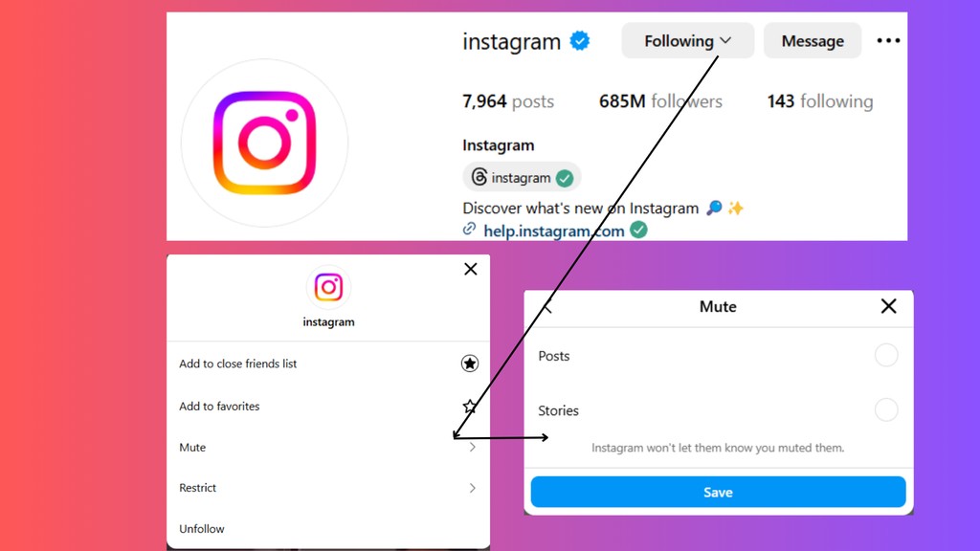This screenshot has height=551, width=980.
Task: Close the Mute dialog with the X
Action: coord(888,306)
